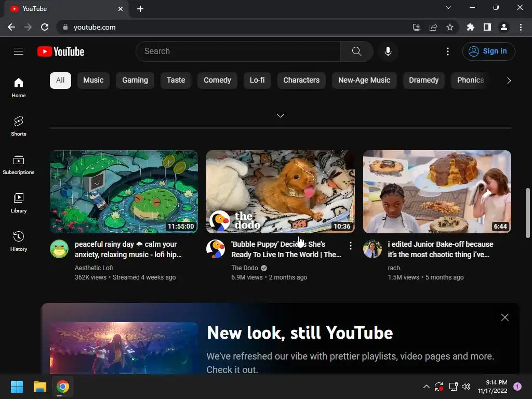Screen dimensions: 532x399
Task: Select the New-Age Music chip
Action: [x=364, y=81]
